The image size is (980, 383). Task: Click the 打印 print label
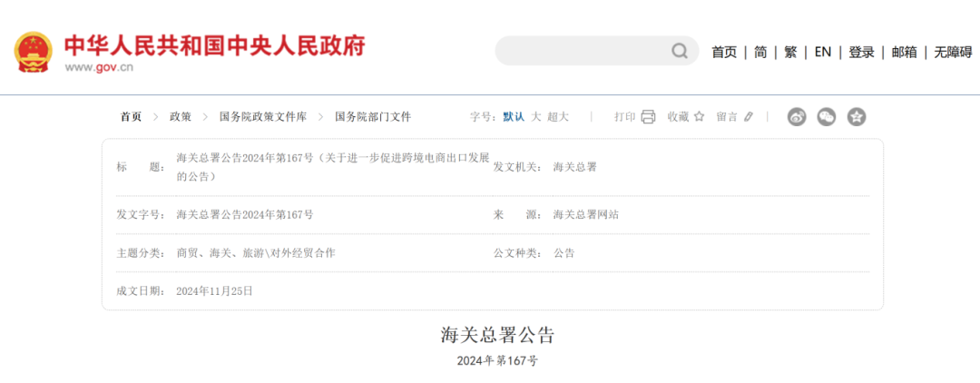[x=625, y=117]
